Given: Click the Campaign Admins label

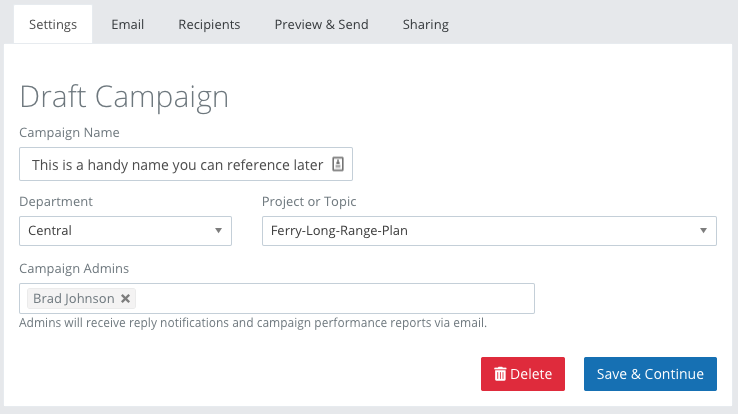Looking at the screenshot, I should 74,268.
